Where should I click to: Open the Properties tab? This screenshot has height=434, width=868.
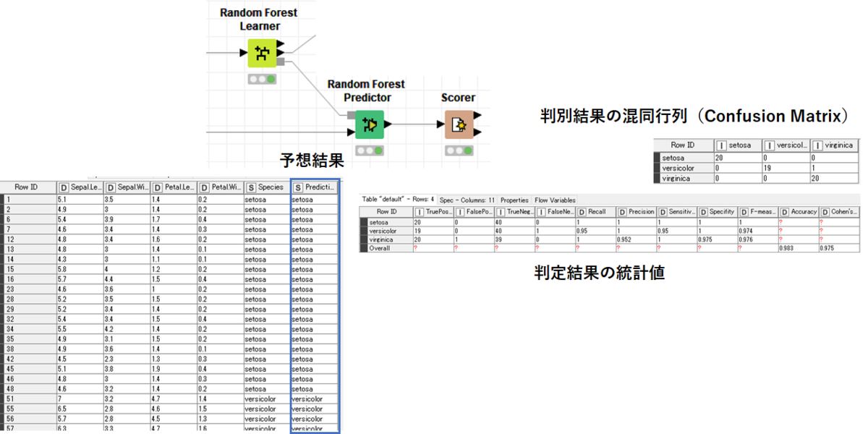coord(514,200)
